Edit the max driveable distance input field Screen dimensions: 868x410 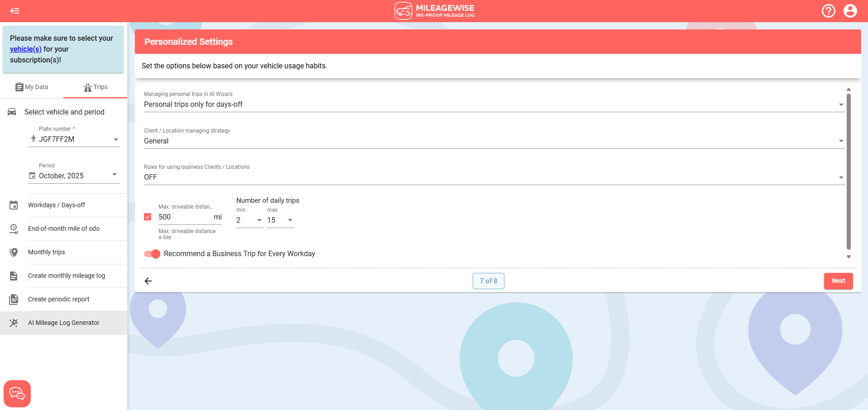click(181, 217)
